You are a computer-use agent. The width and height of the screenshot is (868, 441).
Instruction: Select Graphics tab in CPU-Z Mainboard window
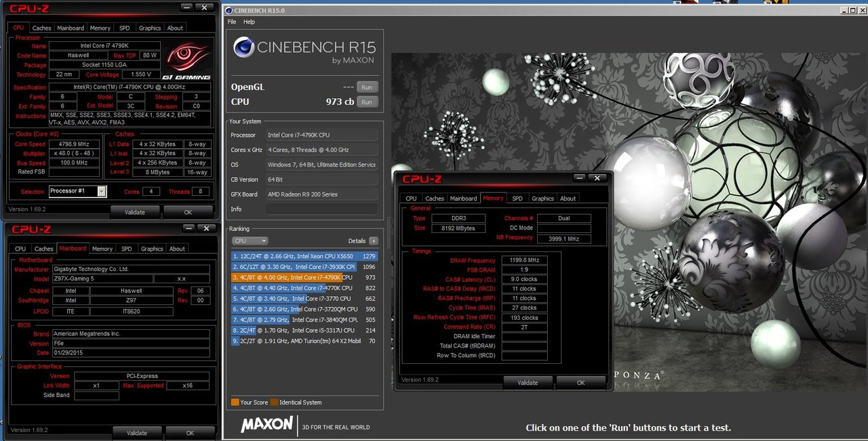click(x=152, y=249)
